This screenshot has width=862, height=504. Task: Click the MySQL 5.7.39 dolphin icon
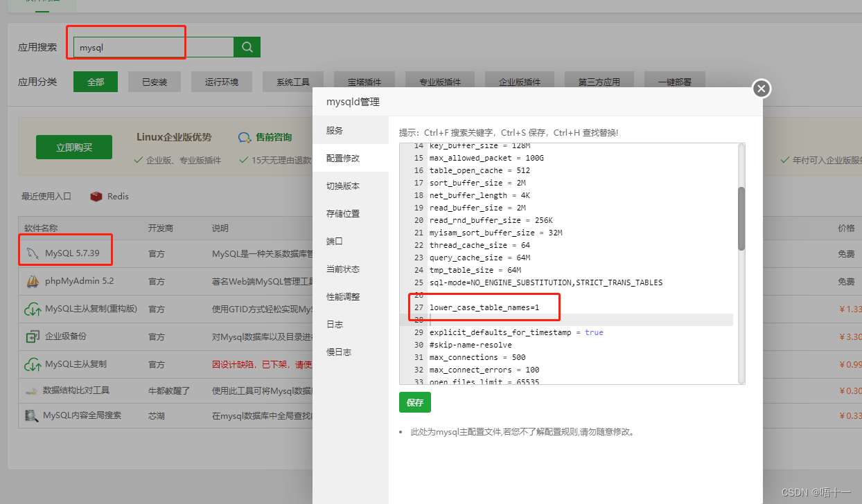(x=32, y=253)
